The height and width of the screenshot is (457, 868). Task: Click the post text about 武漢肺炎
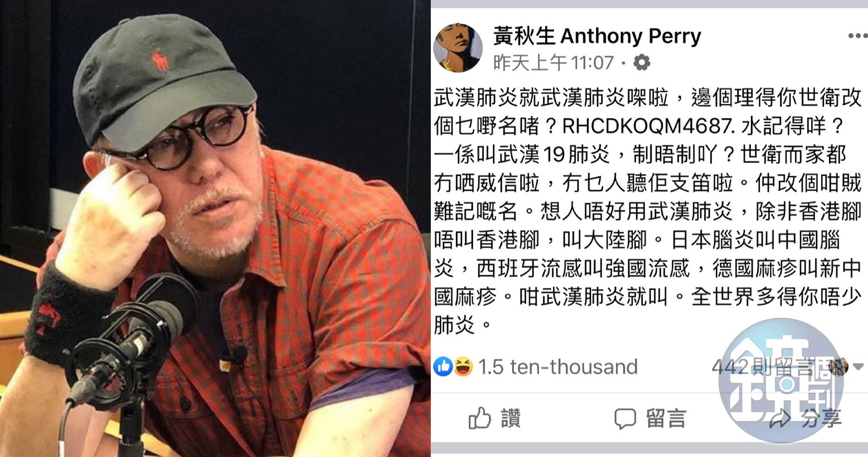[648, 211]
